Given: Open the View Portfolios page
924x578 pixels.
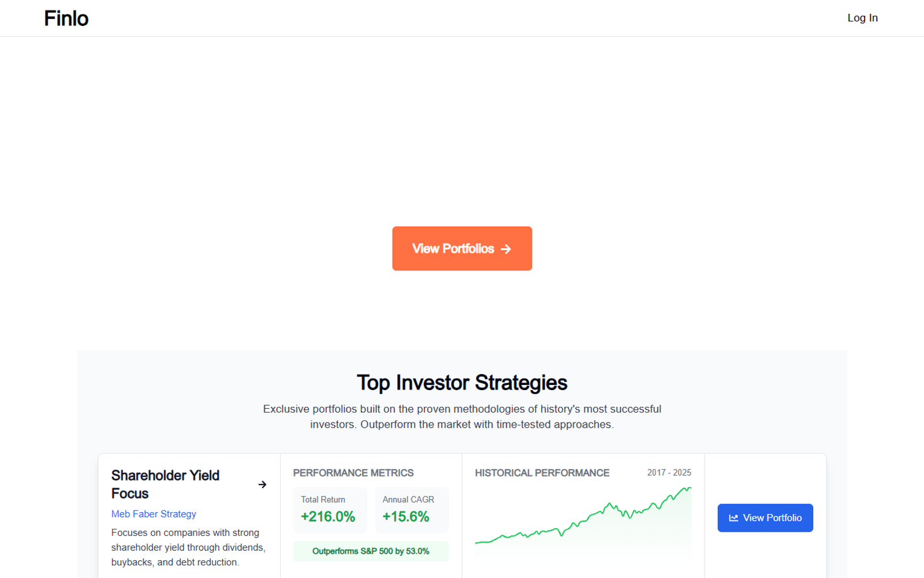Looking at the screenshot, I should [462, 249].
